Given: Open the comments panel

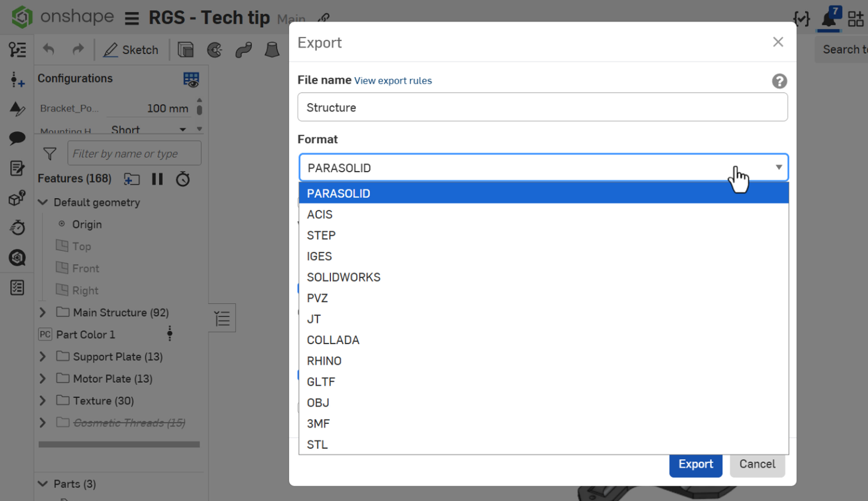Looking at the screenshot, I should 17,138.
